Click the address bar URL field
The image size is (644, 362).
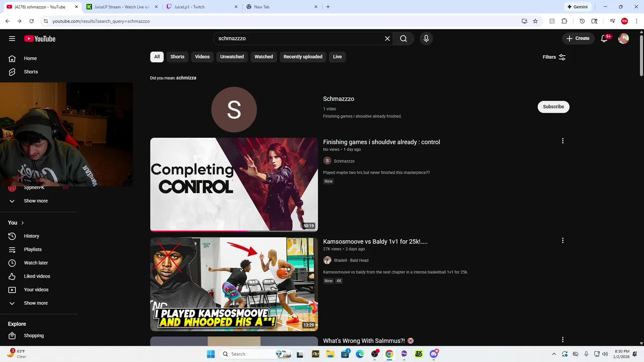[x=282, y=21]
